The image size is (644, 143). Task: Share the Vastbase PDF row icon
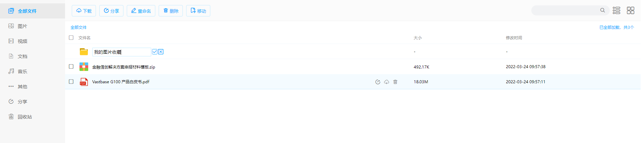tap(378, 82)
